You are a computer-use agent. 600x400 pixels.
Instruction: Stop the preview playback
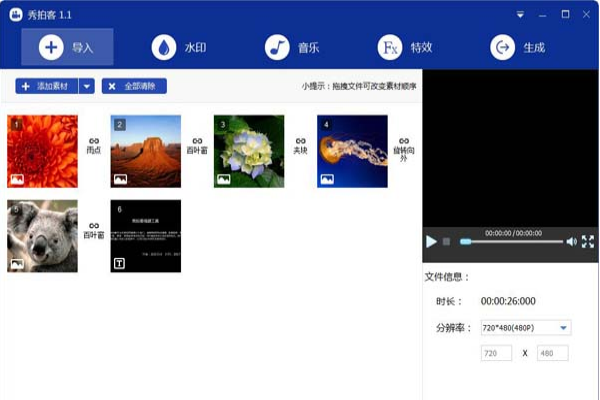pyautogui.click(x=446, y=242)
